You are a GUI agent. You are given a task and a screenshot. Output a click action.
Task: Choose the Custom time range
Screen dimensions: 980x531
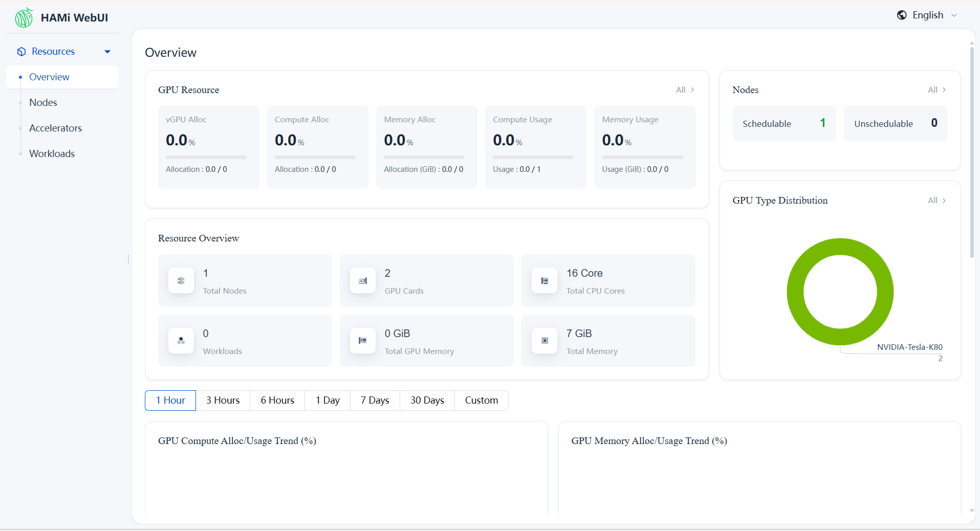[482, 401]
